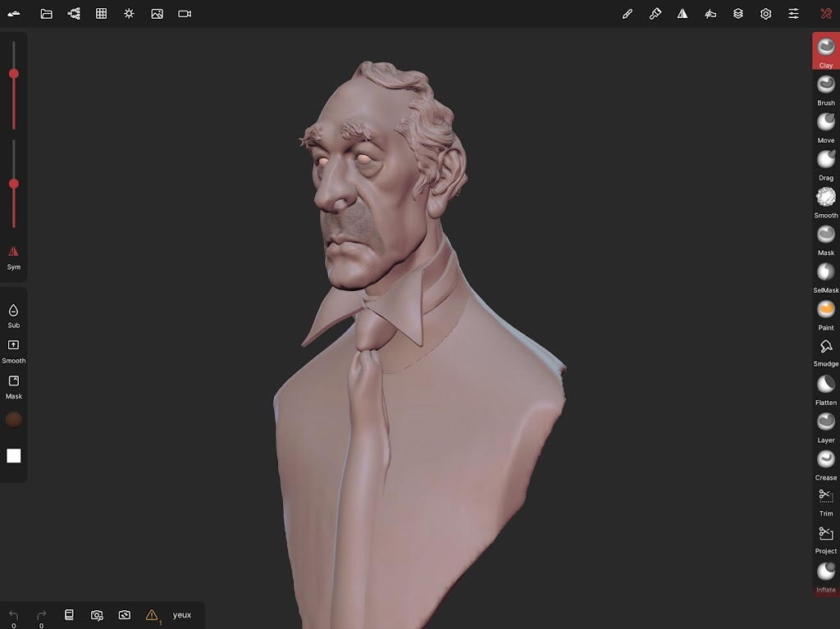Screen dimensions: 840x629
Task: Toggle the Mask shortcut in left panel
Action: [13, 384]
